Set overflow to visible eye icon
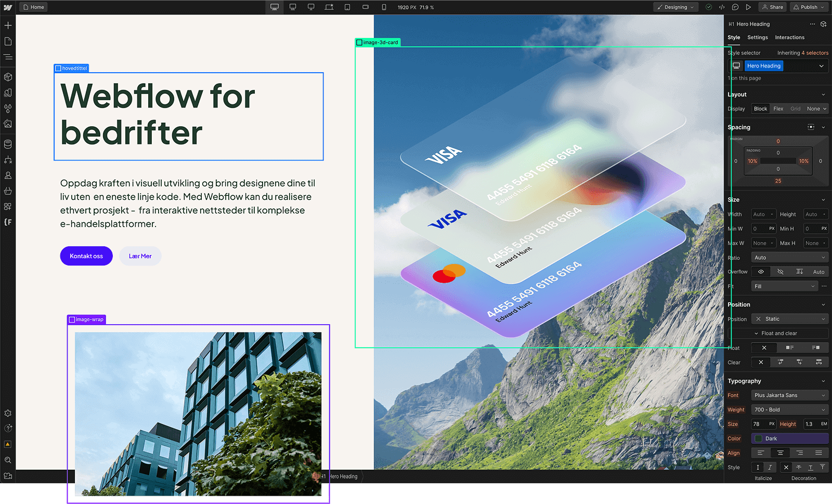Screen dimensions: 832x504 click(761, 272)
